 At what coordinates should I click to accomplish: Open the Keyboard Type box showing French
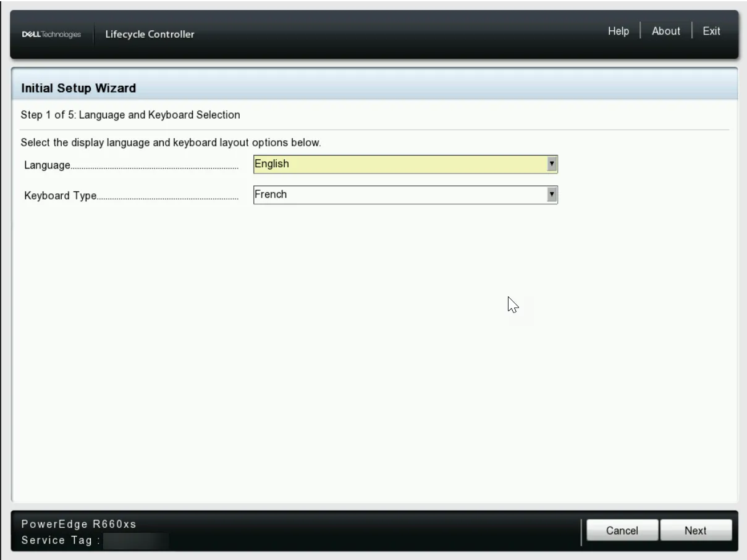tap(399, 195)
